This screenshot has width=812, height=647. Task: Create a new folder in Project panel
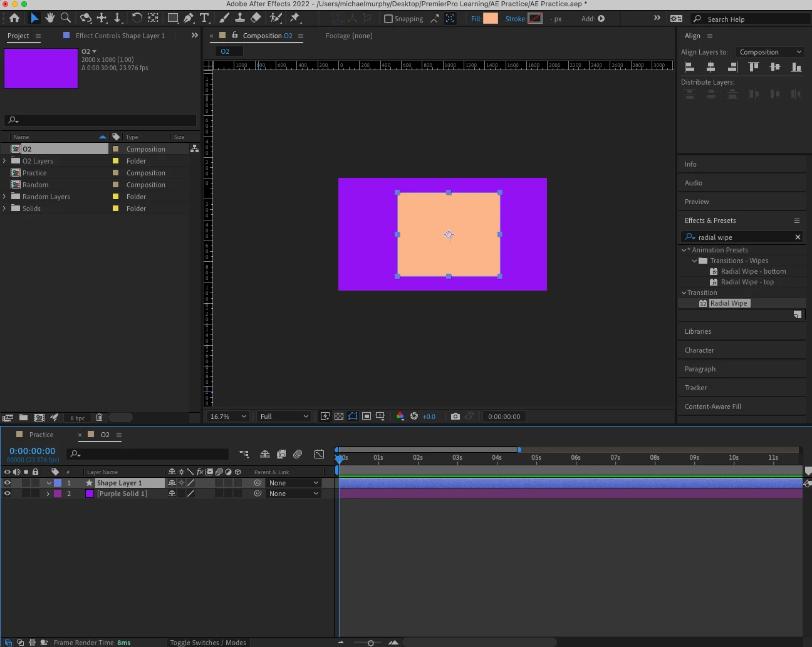tap(23, 417)
